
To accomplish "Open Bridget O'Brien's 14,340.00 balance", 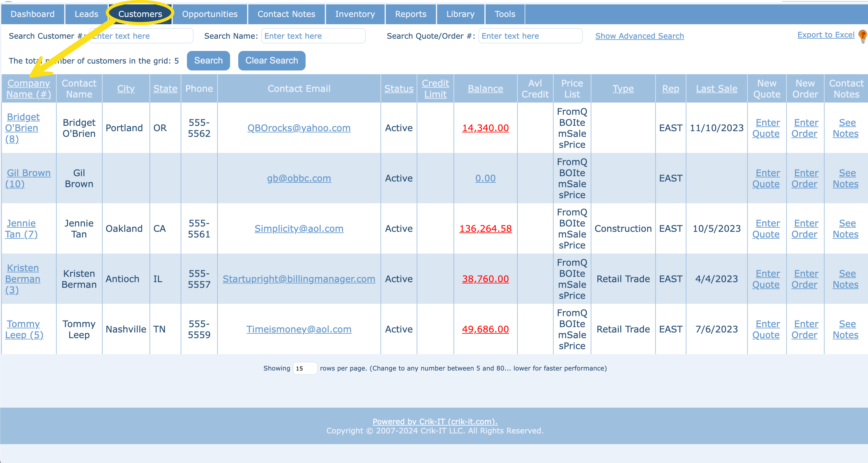I will pos(485,128).
